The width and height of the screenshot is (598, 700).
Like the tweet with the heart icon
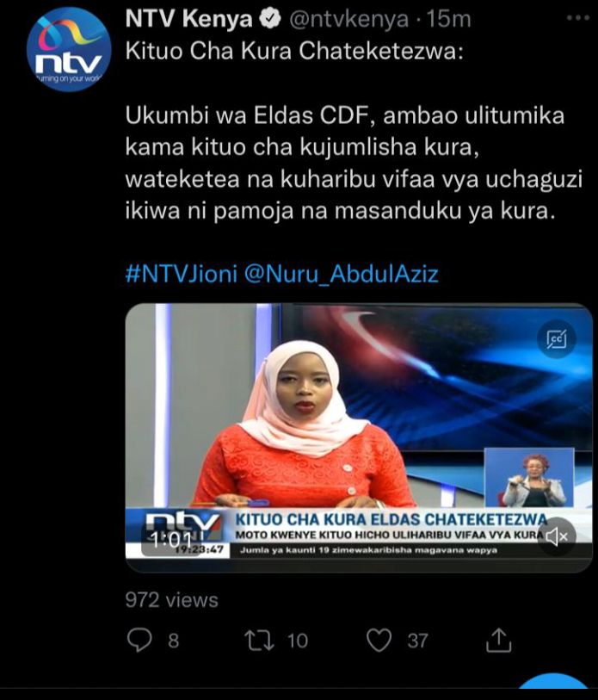coord(379,641)
